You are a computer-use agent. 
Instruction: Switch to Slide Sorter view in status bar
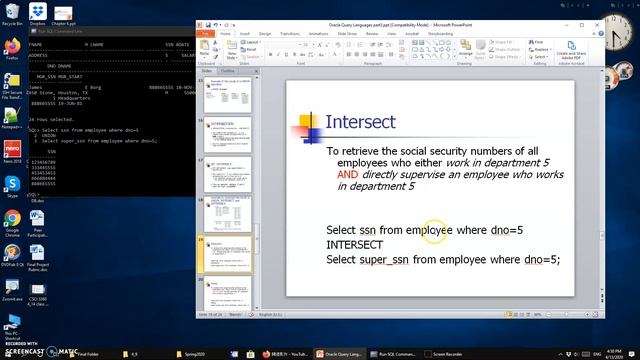point(516,315)
